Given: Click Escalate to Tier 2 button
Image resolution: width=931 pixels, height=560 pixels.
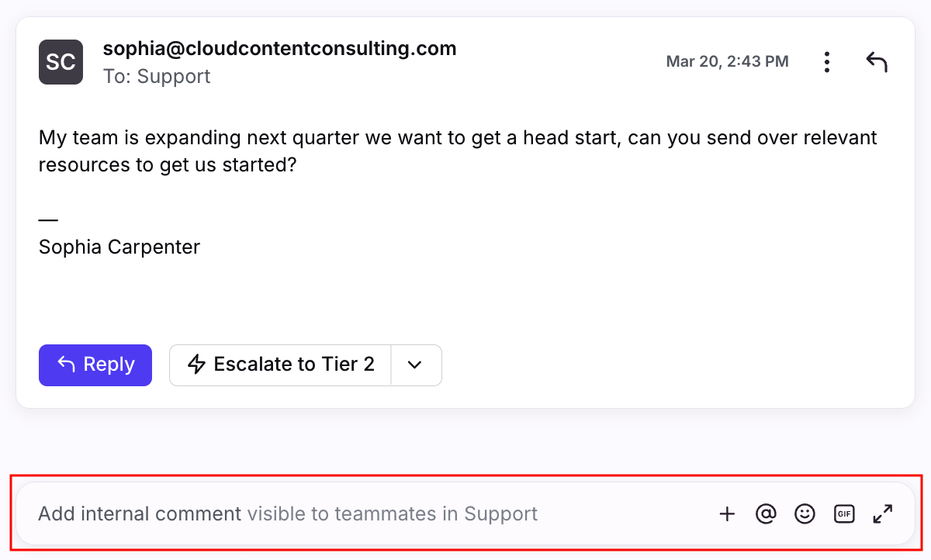Looking at the screenshot, I should tap(281, 365).
